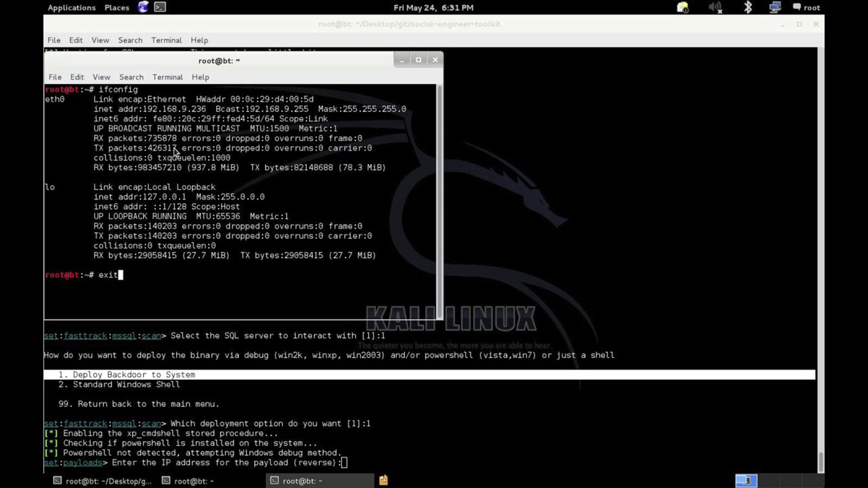Open File menu in the social-engineer-toolkit terminal
The height and width of the screenshot is (488, 868).
point(54,40)
